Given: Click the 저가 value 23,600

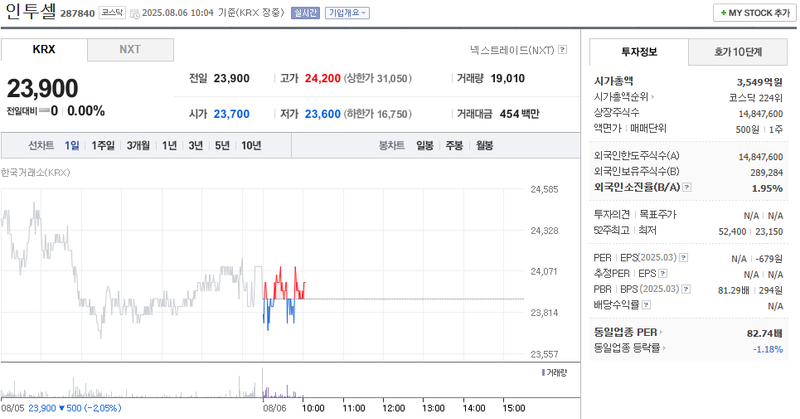Looking at the screenshot, I should pyautogui.click(x=322, y=114).
